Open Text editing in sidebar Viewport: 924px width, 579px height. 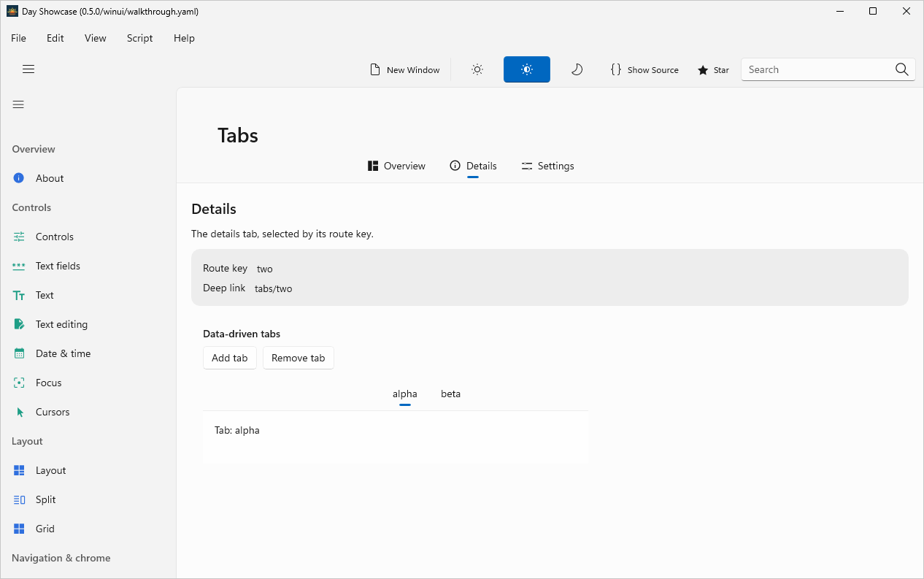pyautogui.click(x=88, y=324)
